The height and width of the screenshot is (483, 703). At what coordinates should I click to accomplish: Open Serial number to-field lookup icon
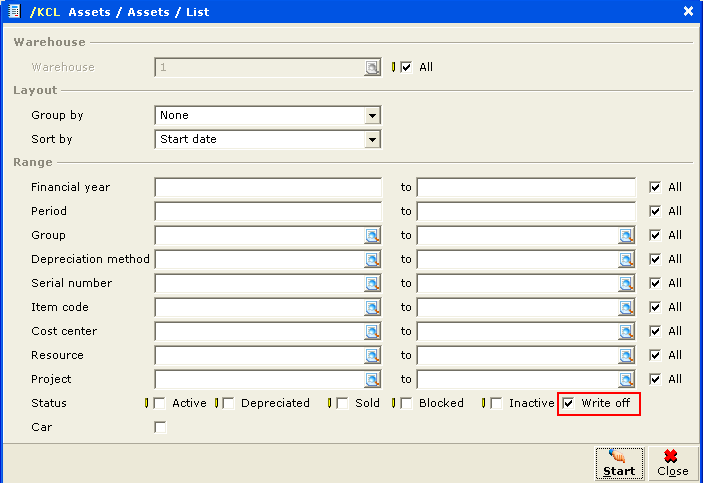point(626,283)
